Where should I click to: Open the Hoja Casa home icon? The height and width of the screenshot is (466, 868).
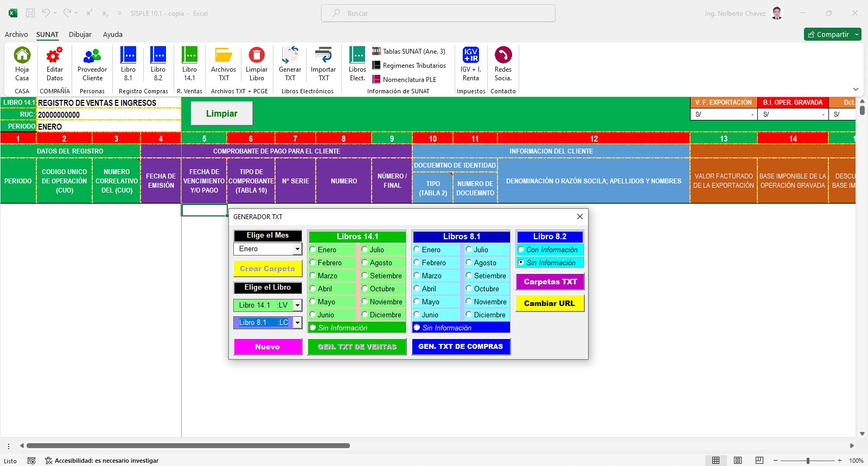coord(22,55)
